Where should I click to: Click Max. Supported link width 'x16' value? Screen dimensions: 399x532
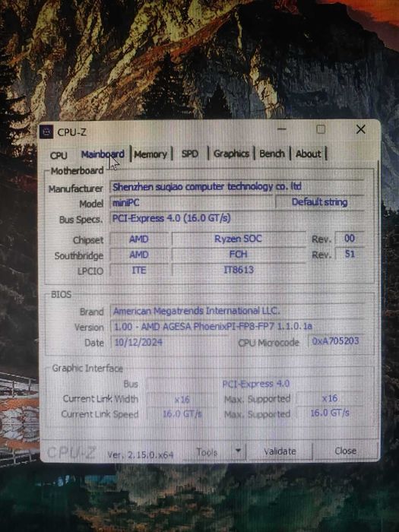330,398
